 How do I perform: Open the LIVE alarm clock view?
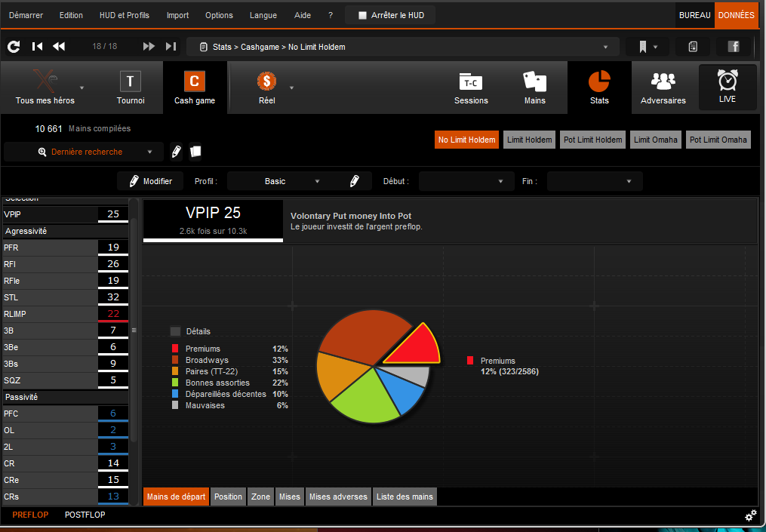[x=728, y=87]
